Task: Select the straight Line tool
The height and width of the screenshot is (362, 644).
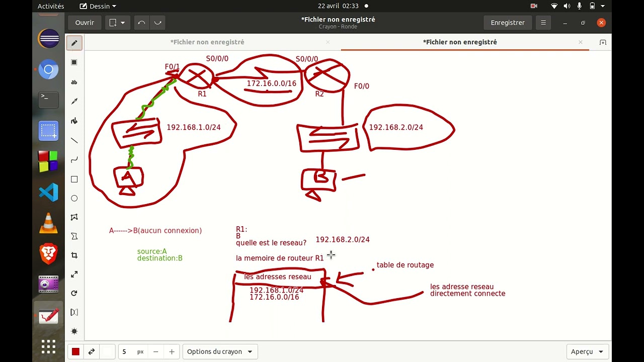Action: point(74,140)
